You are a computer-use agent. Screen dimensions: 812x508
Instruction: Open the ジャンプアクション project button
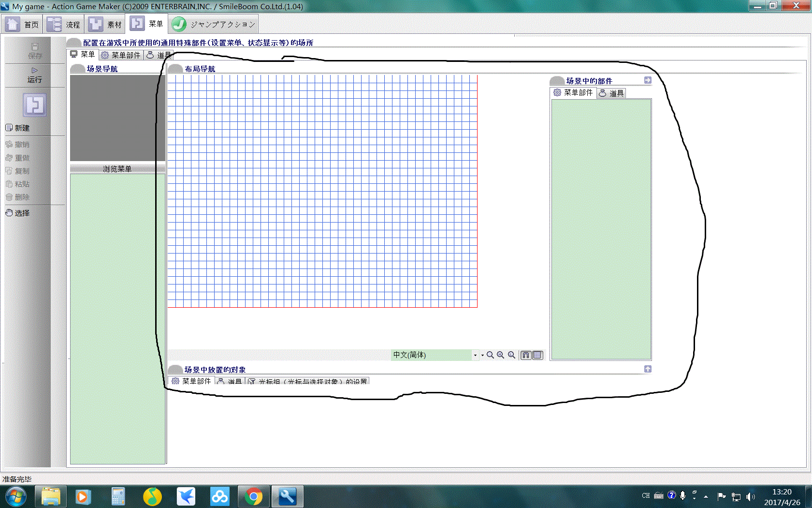point(213,24)
